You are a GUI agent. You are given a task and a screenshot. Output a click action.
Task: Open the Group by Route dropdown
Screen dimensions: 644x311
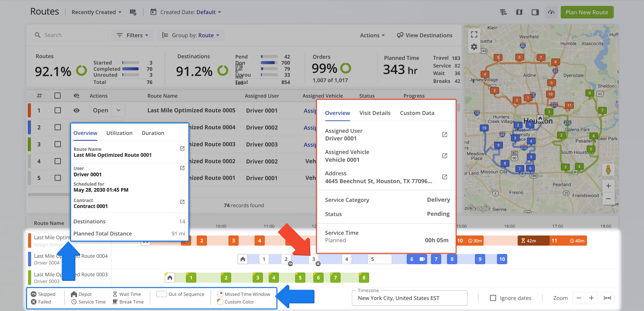click(x=191, y=35)
